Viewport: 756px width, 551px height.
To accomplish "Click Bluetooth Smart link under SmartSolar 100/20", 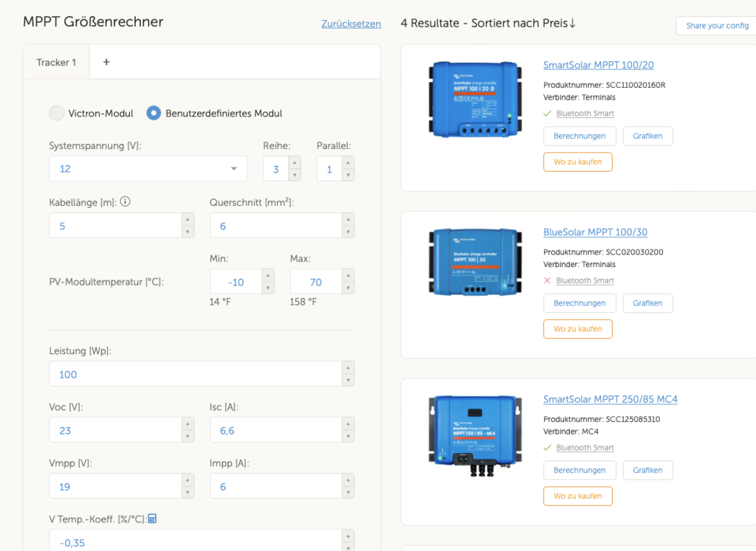I will point(585,113).
